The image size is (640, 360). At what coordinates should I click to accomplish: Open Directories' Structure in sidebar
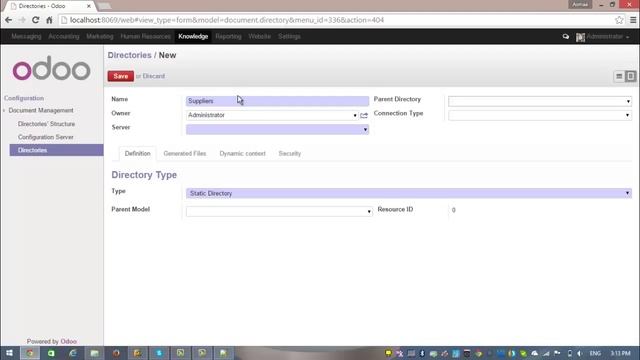pyautogui.click(x=46, y=124)
